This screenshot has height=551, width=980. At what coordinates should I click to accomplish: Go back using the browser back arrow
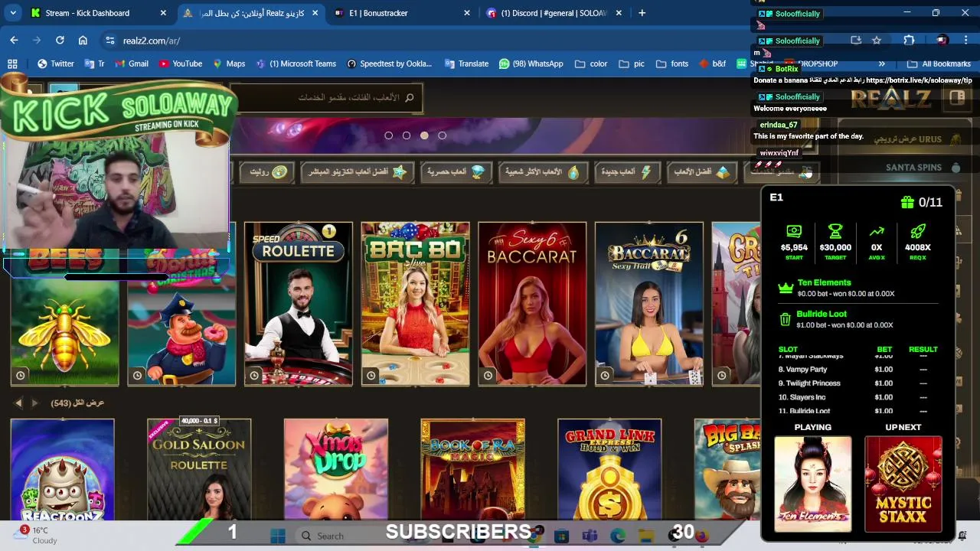14,41
